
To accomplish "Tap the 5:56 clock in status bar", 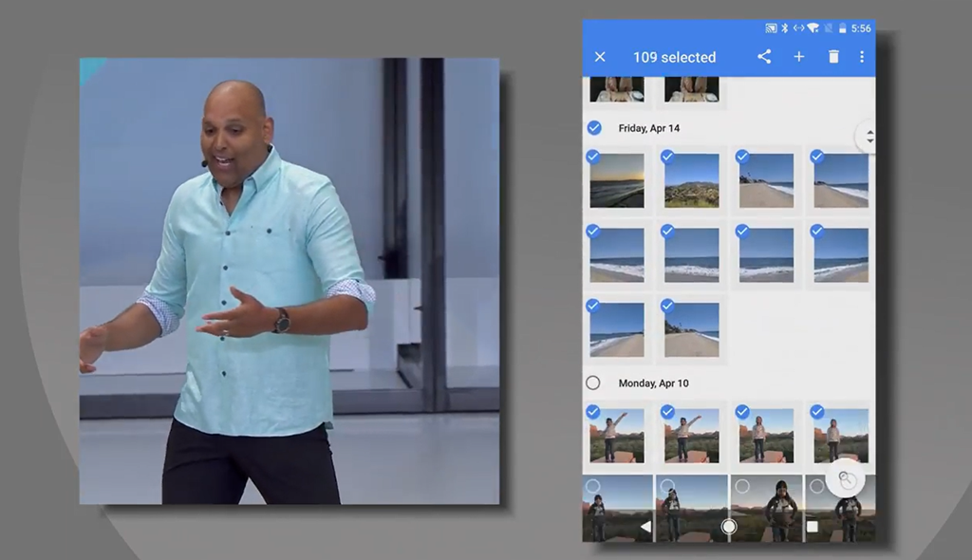I will (861, 28).
